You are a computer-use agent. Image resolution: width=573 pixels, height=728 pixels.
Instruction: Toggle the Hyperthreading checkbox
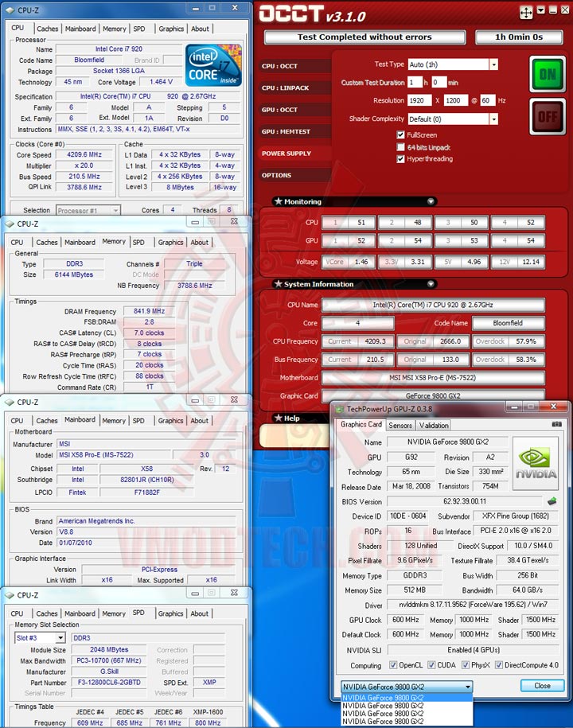[x=400, y=159]
